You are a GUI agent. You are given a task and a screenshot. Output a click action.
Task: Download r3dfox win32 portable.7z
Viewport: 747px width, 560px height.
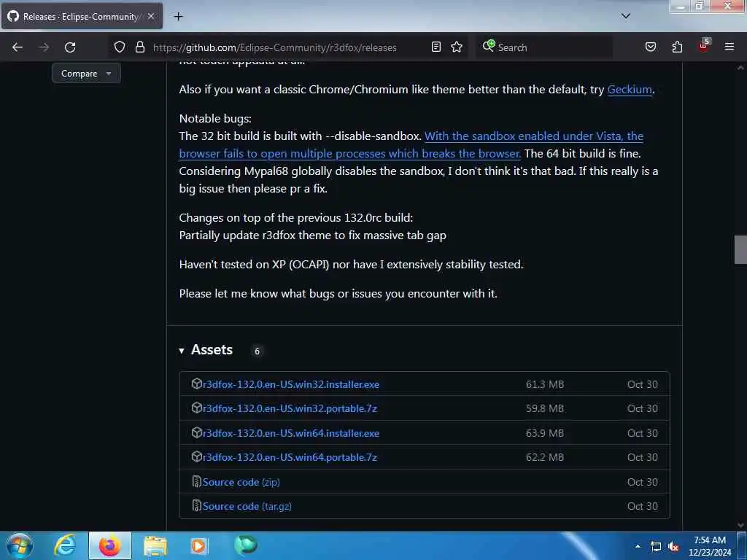click(x=290, y=408)
